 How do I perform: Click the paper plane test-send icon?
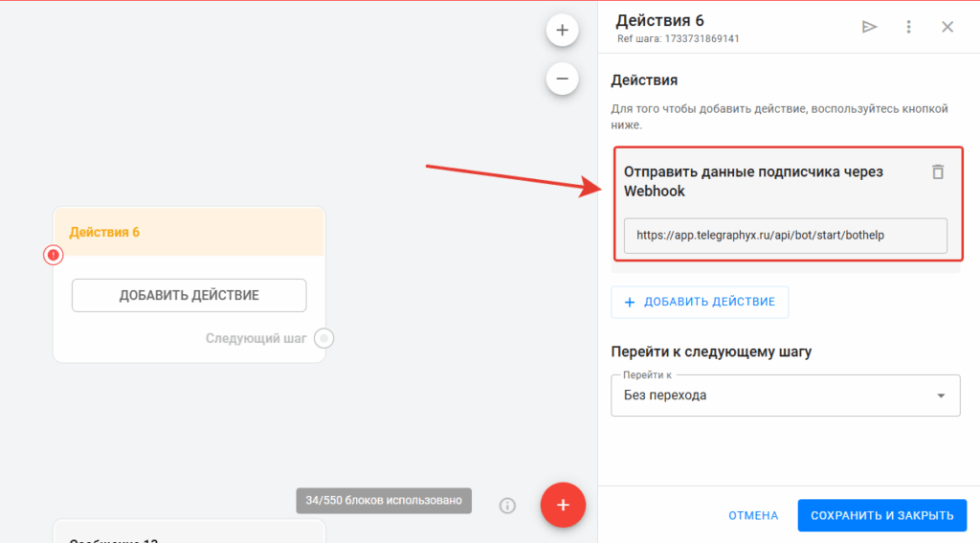point(869,27)
